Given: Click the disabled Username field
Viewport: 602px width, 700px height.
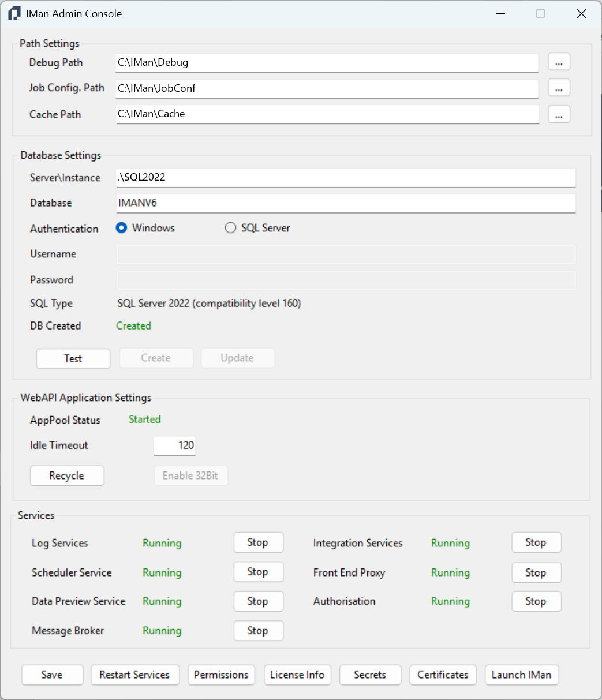Looking at the screenshot, I should click(x=346, y=254).
